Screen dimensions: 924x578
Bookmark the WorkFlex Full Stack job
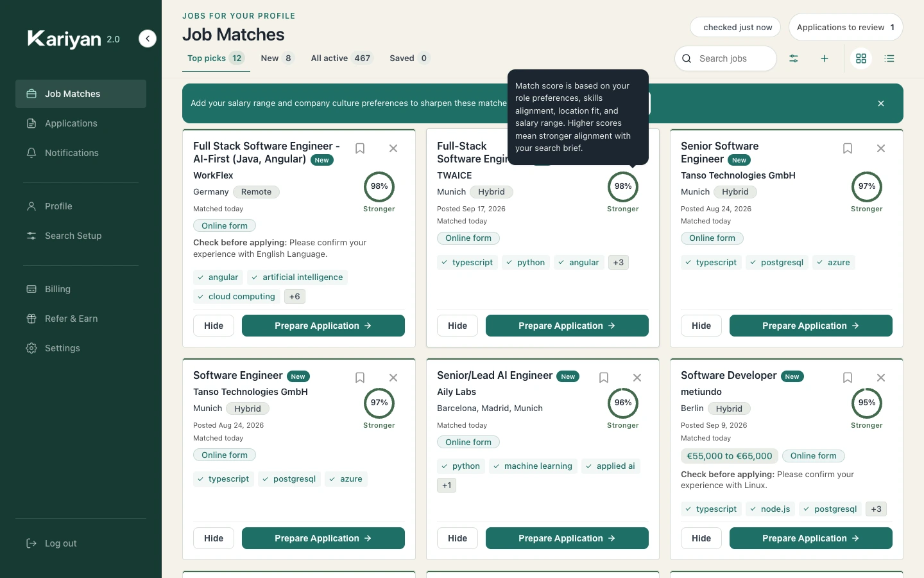point(360,148)
